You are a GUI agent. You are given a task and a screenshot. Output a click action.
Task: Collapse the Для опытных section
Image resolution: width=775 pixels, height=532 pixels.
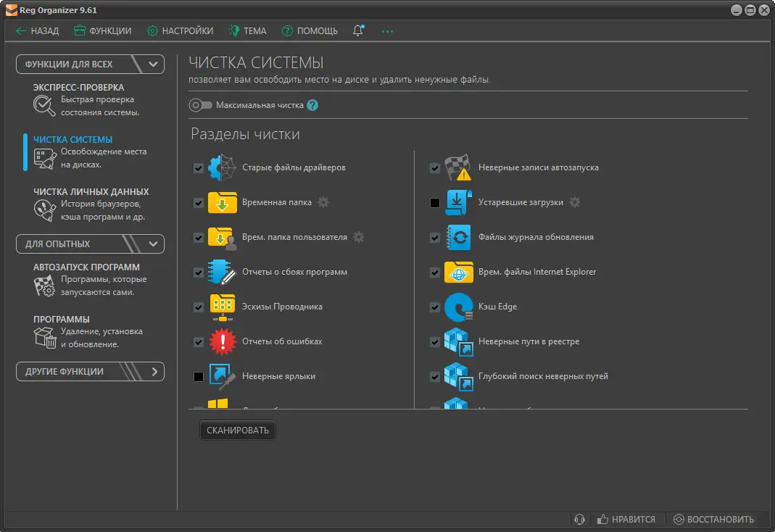(90, 244)
